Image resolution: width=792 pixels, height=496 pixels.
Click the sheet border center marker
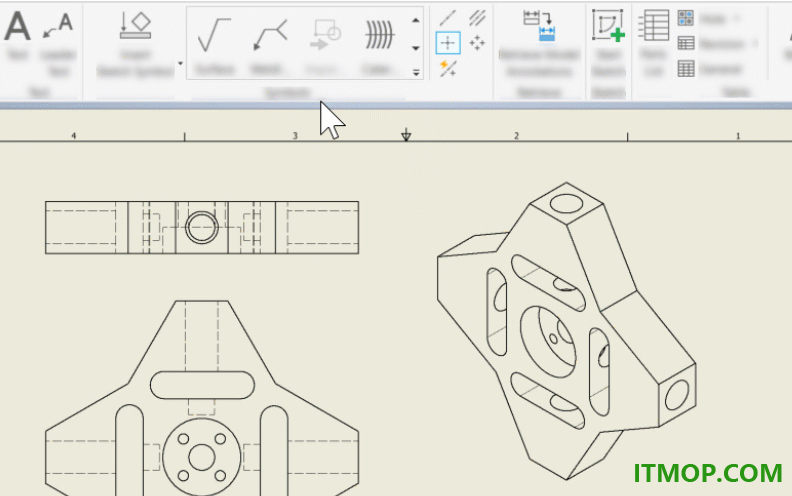pyautogui.click(x=406, y=134)
